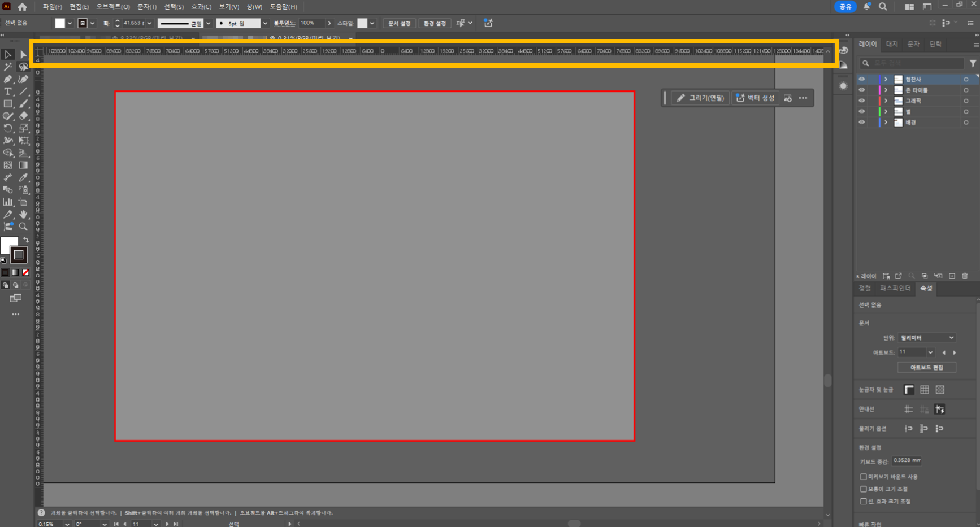Open the 단위 dropdown showing 밀리미터
Viewport: 980px width, 527px height.
tap(927, 337)
